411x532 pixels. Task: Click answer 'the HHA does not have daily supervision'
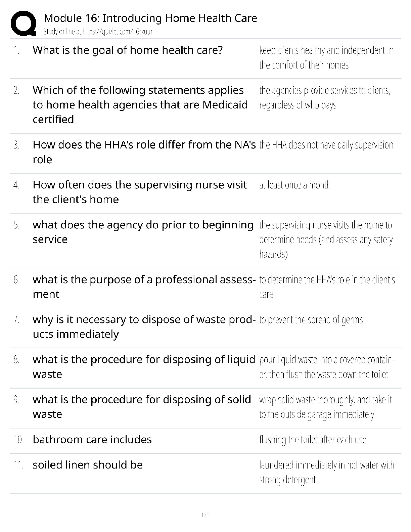point(326,145)
